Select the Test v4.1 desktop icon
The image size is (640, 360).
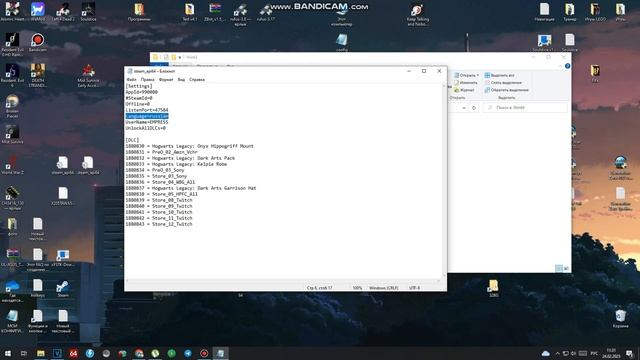click(x=189, y=11)
